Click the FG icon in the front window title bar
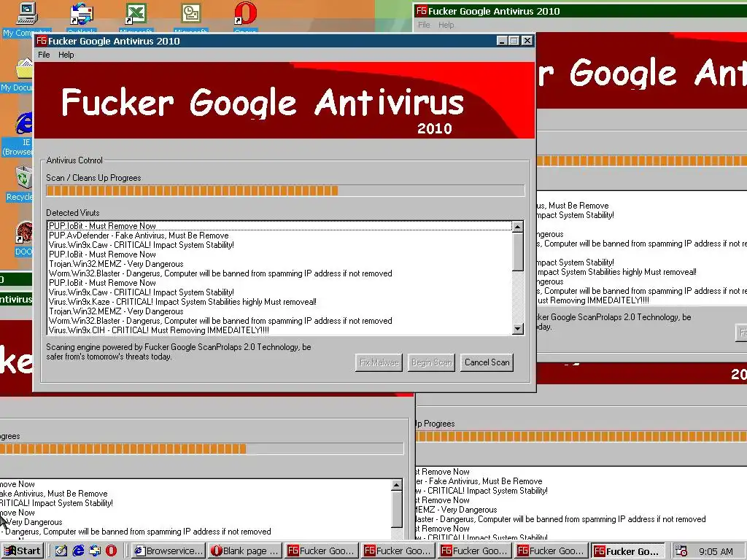This screenshot has width=747, height=560. [x=42, y=41]
